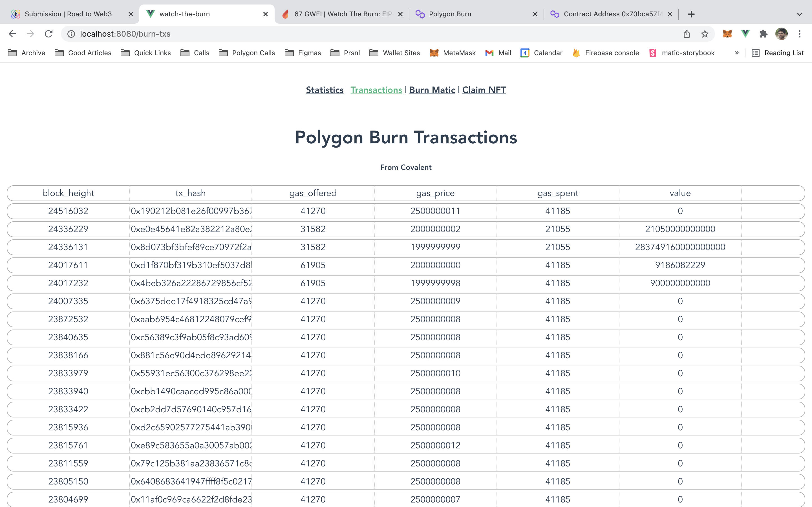The image size is (812, 507).
Task: Navigate to Statistics page link
Action: 325,90
